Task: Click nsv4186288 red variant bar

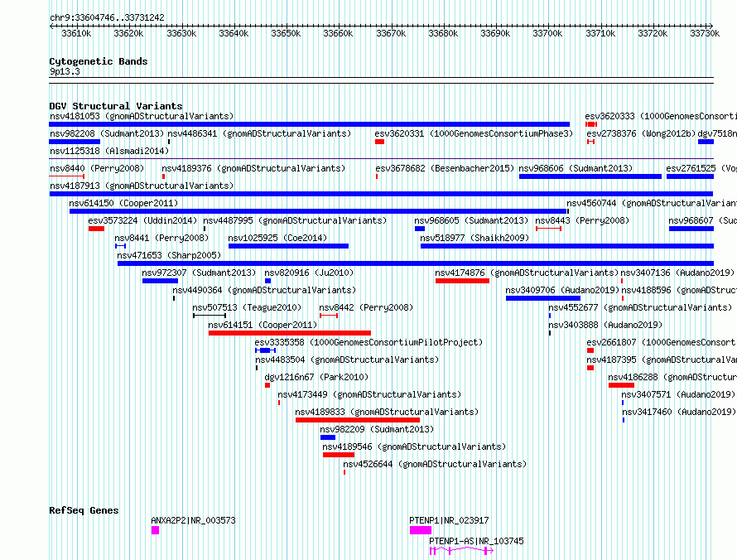Action: coord(621,385)
